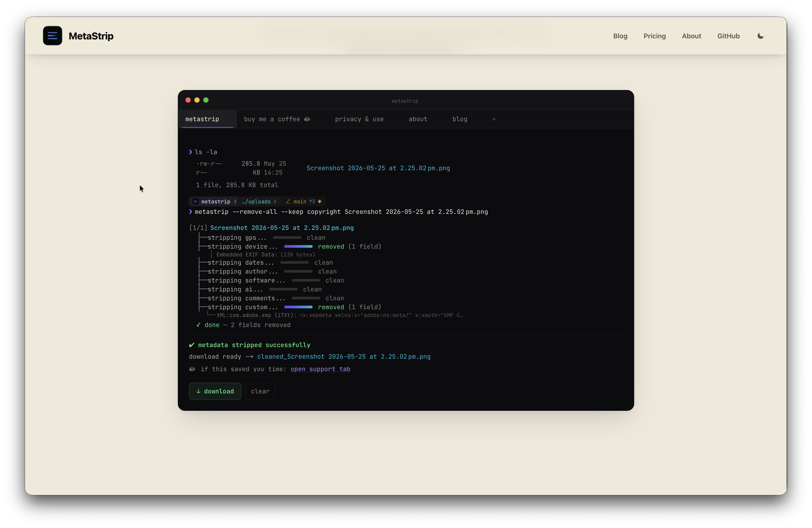Viewport: 812px width, 528px height.
Task: Click the stripping dates progress bar
Action: click(x=294, y=263)
